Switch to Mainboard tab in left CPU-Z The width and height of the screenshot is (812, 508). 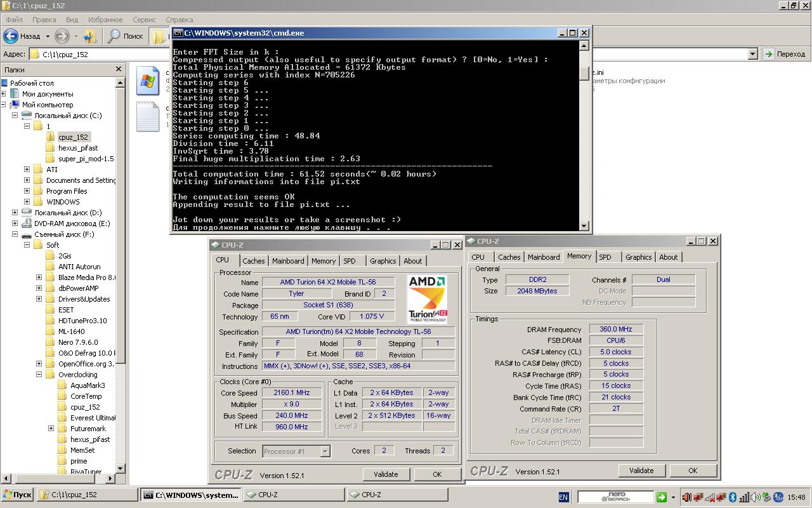pos(288,261)
